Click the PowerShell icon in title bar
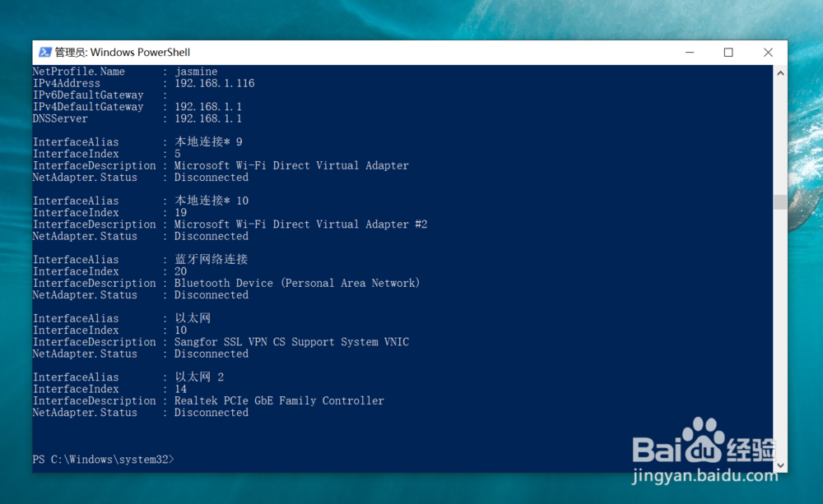The height and width of the screenshot is (504, 823). (x=45, y=52)
